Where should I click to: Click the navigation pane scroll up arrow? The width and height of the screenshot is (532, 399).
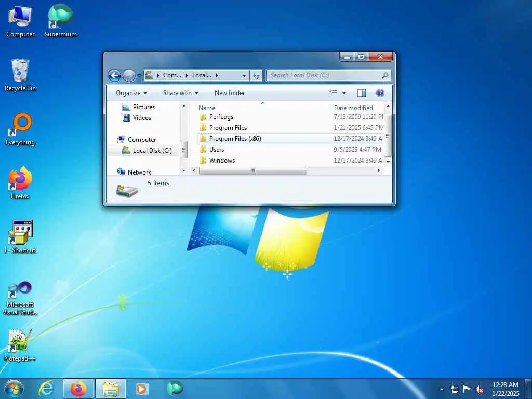184,106
